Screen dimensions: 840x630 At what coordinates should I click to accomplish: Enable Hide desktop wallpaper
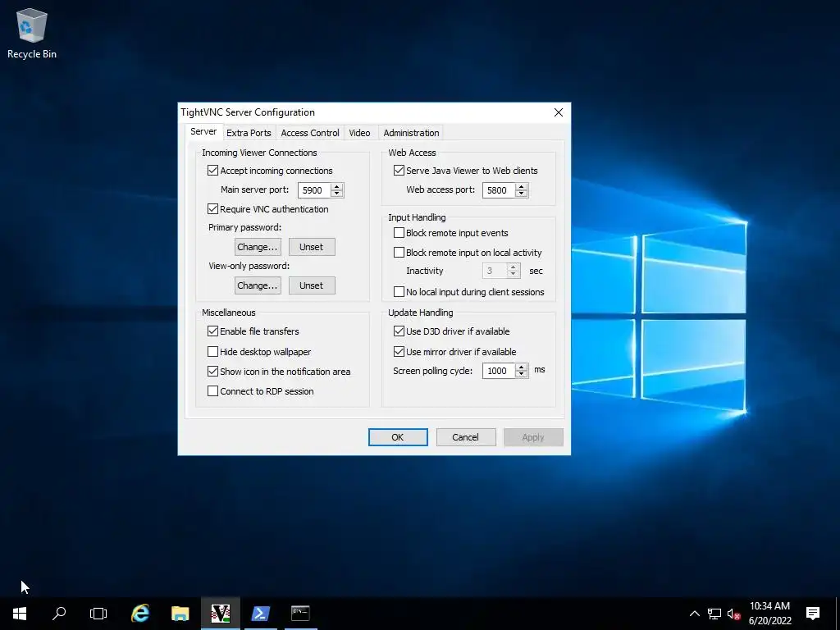pyautogui.click(x=212, y=351)
